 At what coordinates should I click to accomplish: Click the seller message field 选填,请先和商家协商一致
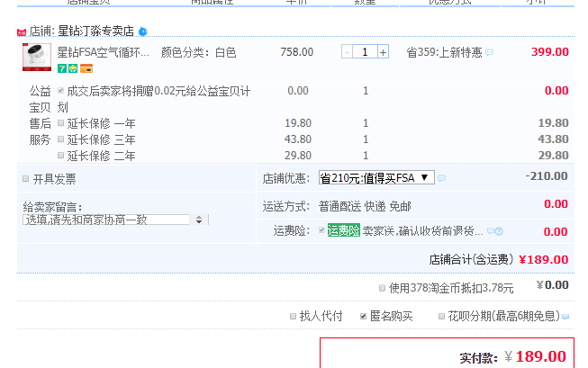click(106, 220)
